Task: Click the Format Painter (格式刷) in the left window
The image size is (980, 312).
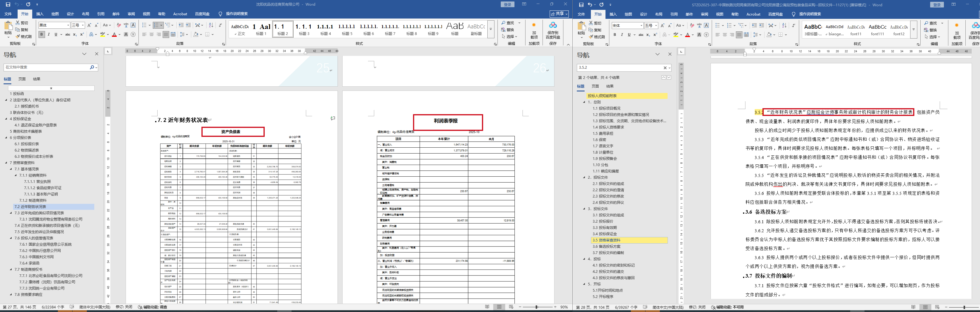Action: point(23,36)
